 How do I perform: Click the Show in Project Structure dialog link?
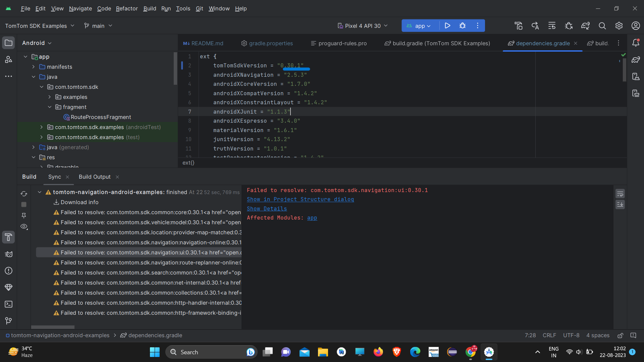[300, 199]
